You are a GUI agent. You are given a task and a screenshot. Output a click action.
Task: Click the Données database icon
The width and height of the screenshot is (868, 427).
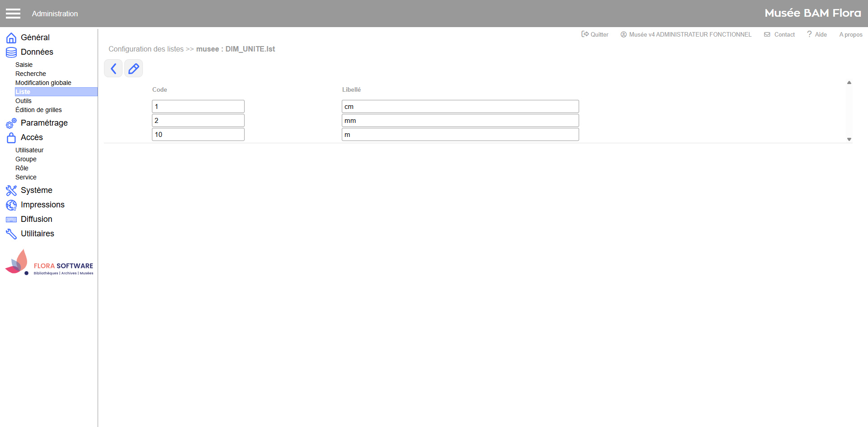tap(11, 52)
